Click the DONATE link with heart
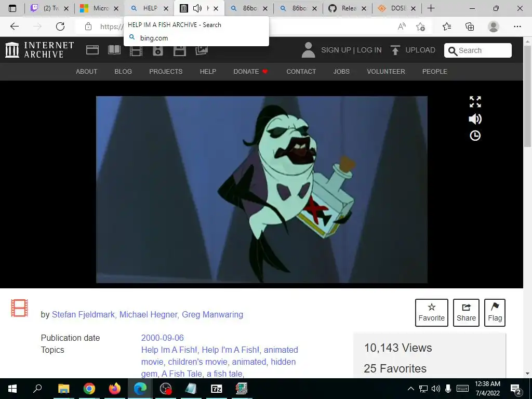Viewport: 532px width, 399px height. pos(251,72)
